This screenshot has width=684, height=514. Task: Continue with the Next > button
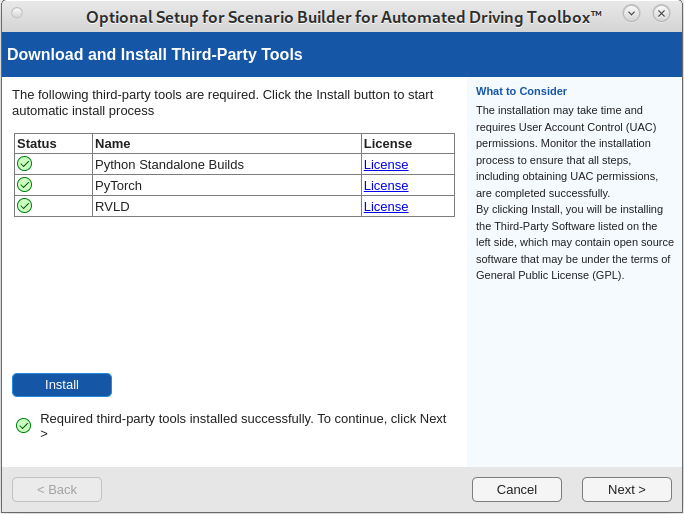[627, 489]
